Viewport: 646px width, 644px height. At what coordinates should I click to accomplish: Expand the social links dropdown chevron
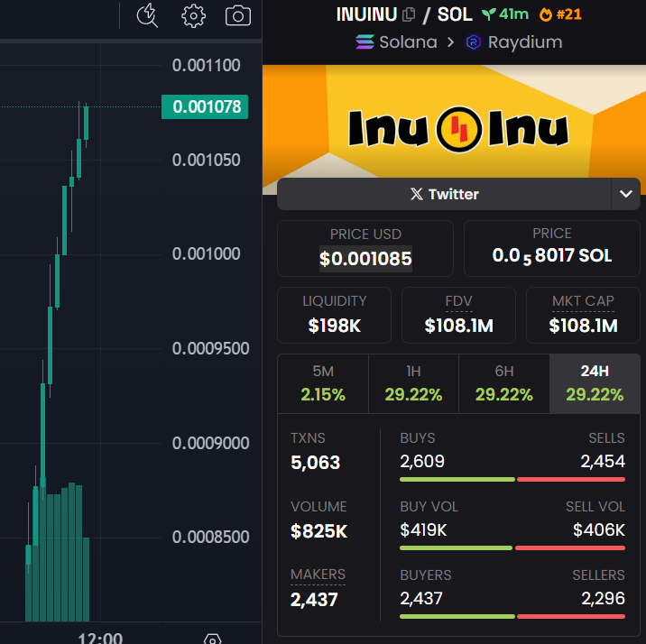point(626,194)
